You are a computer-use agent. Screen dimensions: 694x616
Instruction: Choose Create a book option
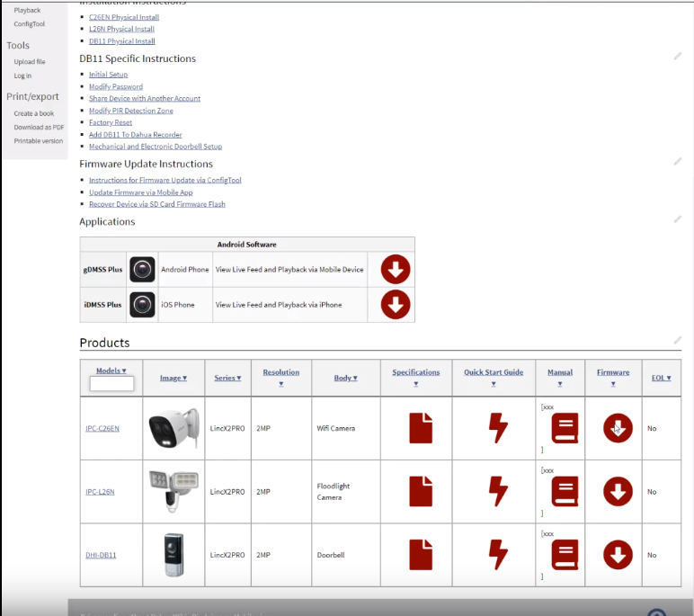pyautogui.click(x=33, y=113)
